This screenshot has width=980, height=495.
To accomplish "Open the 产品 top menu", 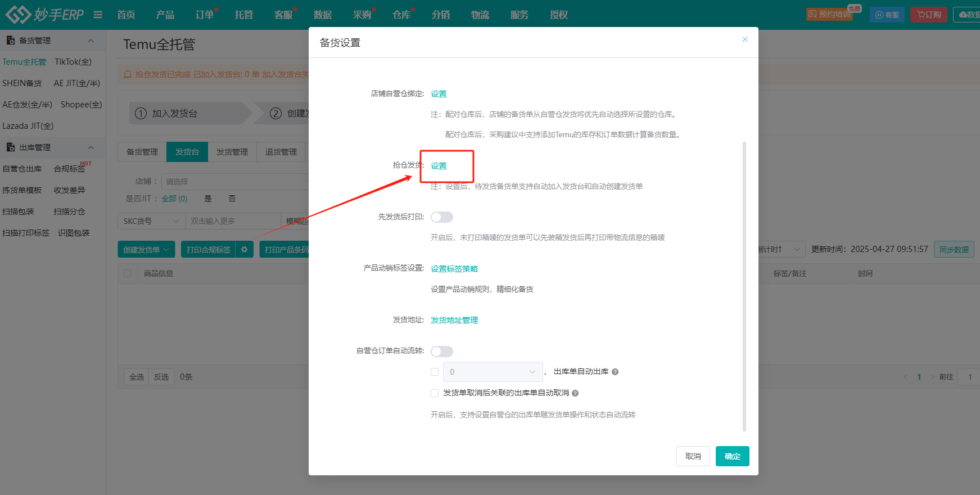I will [165, 15].
